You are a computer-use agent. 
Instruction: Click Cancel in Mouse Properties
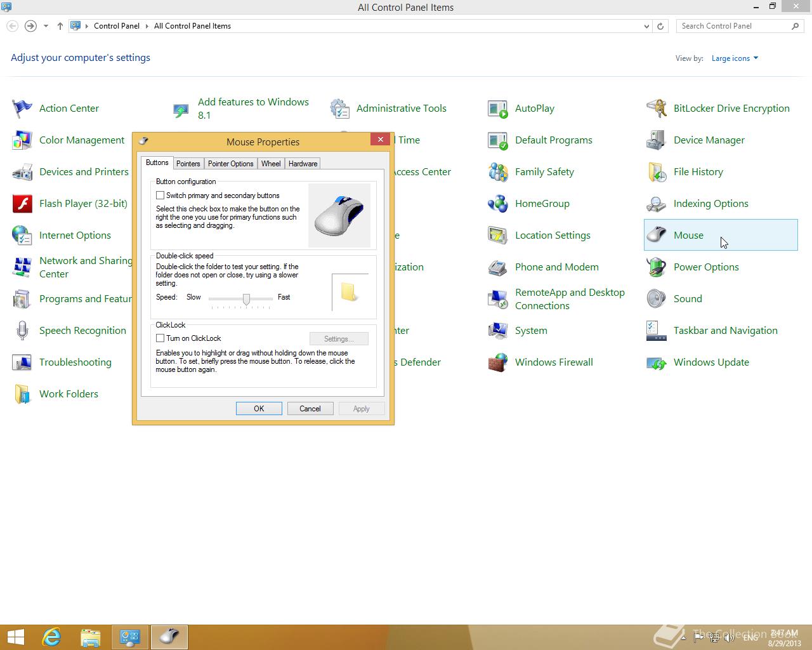tap(310, 409)
